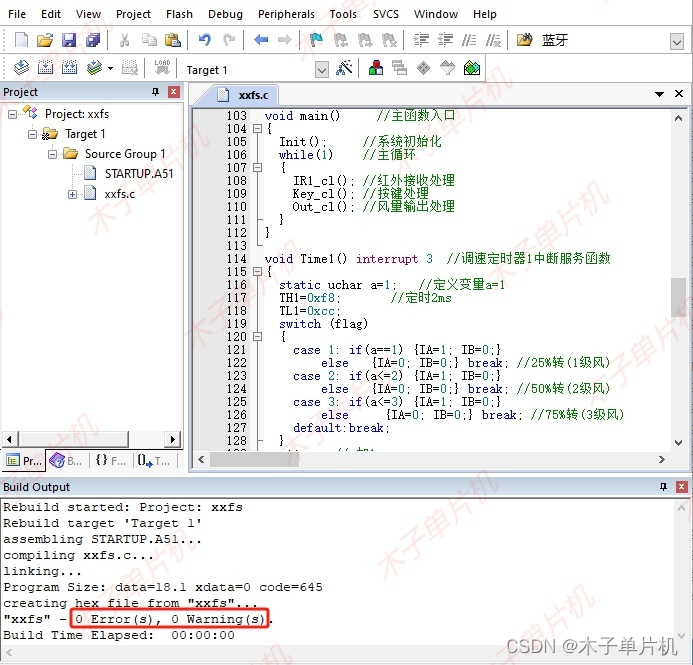Click the Find in Files icon
Screen dimensions: 693x665
coord(525,40)
